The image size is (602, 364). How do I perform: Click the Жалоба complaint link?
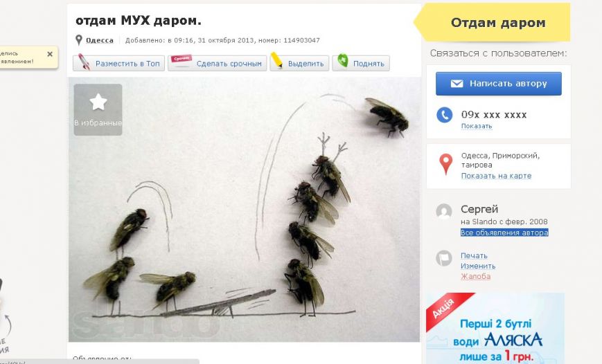pyautogui.click(x=476, y=276)
